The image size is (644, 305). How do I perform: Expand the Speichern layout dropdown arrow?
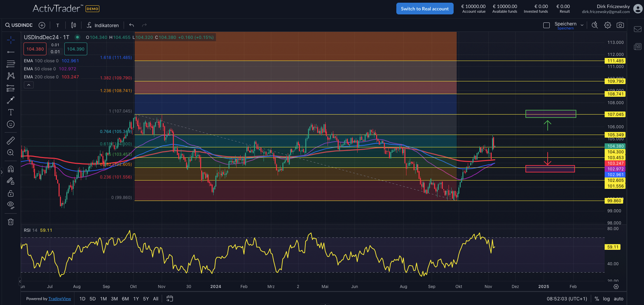582,25
